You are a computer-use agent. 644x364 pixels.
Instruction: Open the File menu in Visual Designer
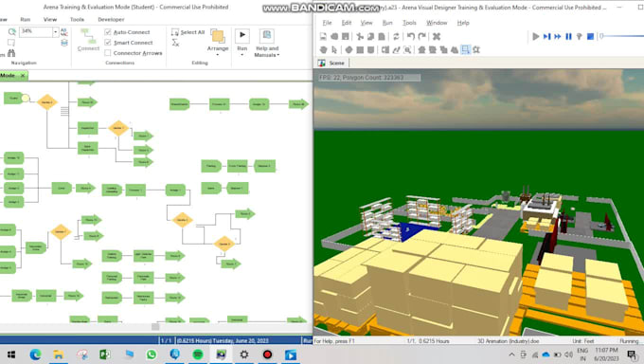tap(327, 23)
